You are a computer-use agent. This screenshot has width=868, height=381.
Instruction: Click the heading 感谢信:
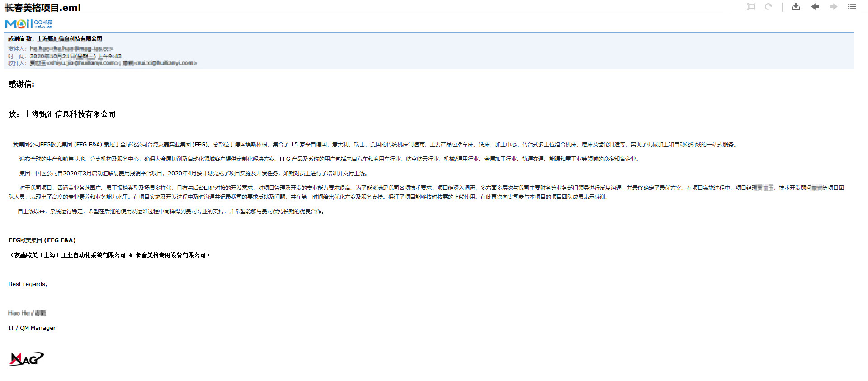[21, 85]
